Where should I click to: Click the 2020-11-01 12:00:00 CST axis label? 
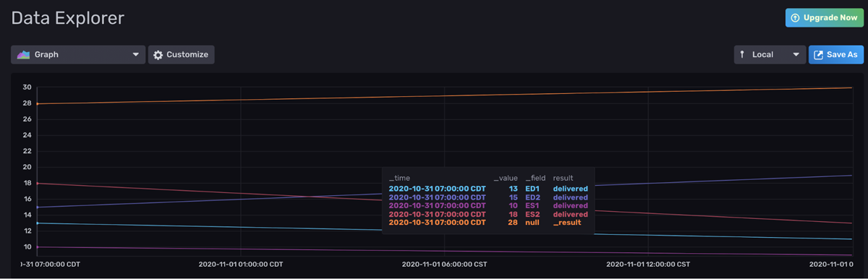point(647,265)
